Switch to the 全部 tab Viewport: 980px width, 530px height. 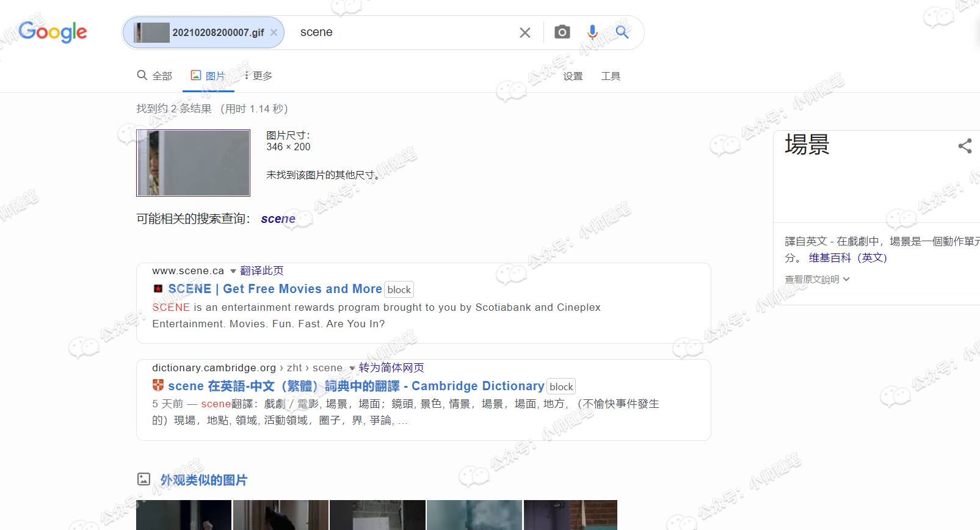click(x=154, y=76)
